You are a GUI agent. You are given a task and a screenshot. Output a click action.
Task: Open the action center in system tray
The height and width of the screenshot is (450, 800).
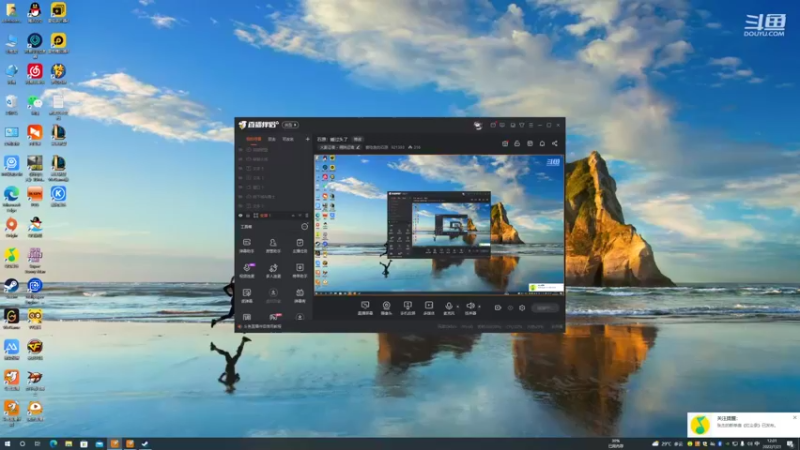pos(790,444)
